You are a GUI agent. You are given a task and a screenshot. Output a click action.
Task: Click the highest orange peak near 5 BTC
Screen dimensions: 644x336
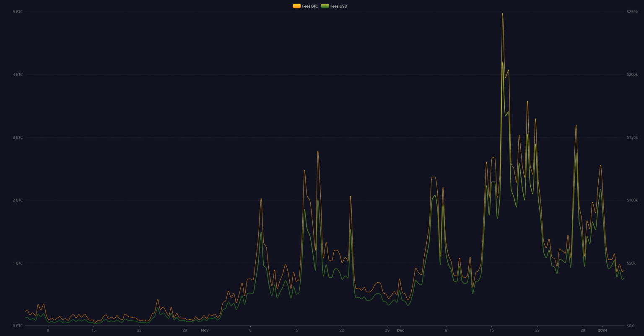pyautogui.click(x=502, y=14)
